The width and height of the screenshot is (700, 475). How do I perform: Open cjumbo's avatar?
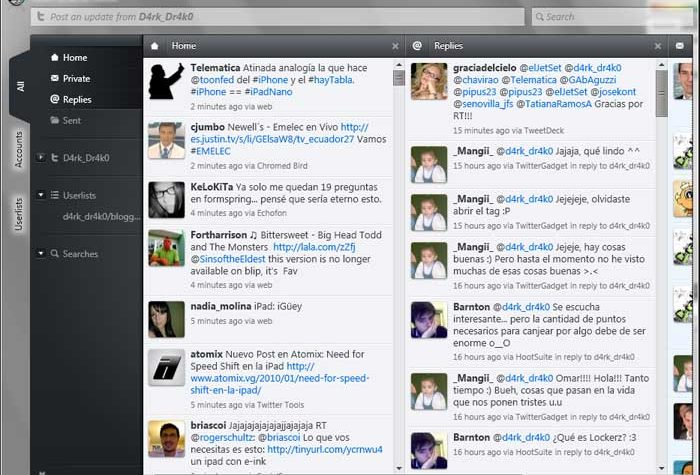click(167, 140)
